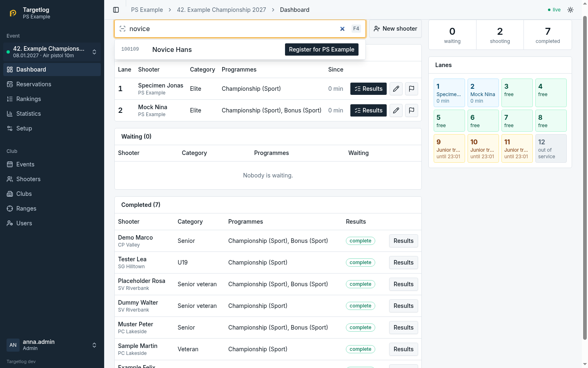The image size is (588, 368).
Task: Expand the event selector dropdown
Action: [x=52, y=52]
